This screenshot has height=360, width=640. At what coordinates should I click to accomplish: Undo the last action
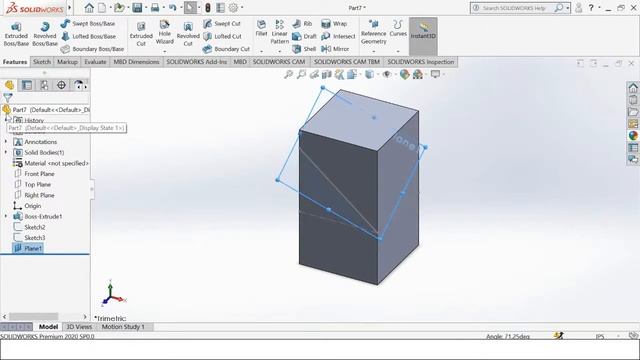tap(173, 8)
